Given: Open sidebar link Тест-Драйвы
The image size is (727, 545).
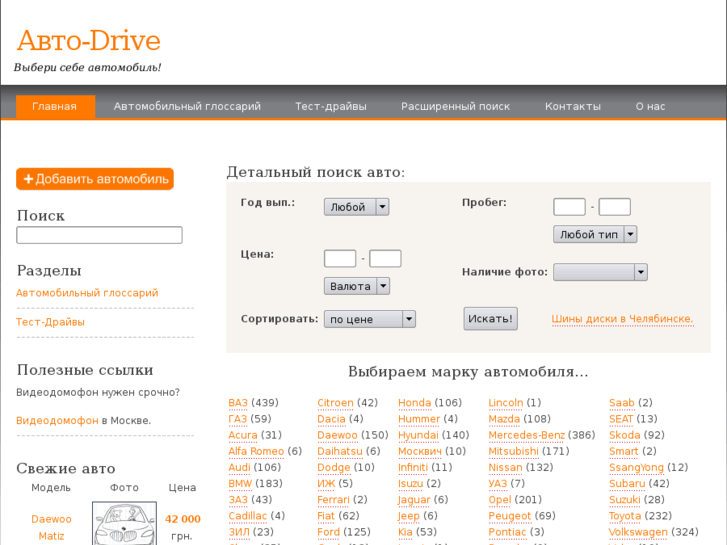Looking at the screenshot, I should 51,322.
